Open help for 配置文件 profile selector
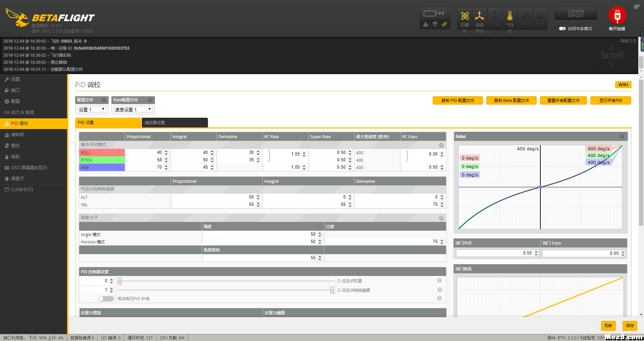The image size is (644, 341). coord(104,100)
